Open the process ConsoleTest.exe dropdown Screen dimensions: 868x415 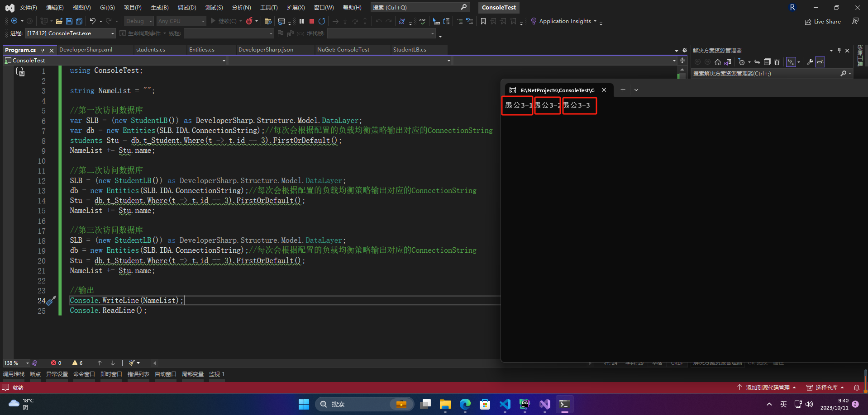pos(71,33)
